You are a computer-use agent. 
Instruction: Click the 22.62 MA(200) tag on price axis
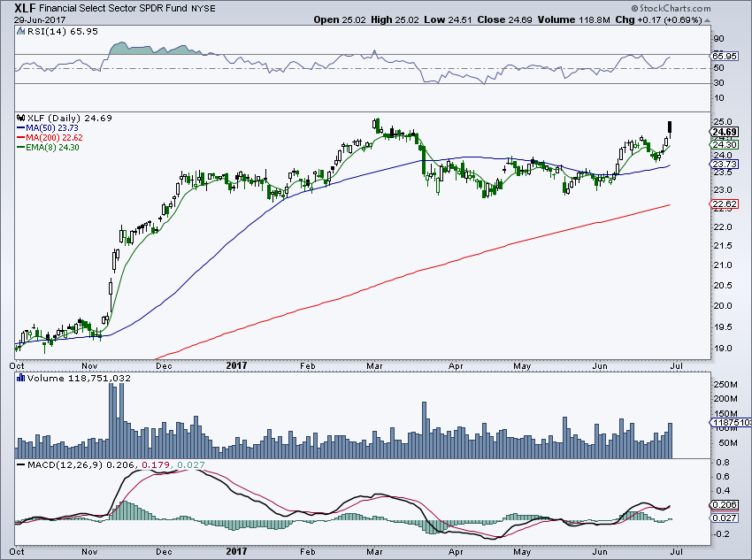click(725, 204)
